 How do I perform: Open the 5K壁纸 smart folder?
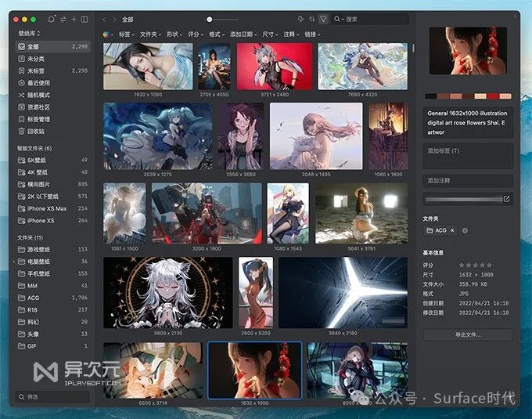click(x=53, y=160)
